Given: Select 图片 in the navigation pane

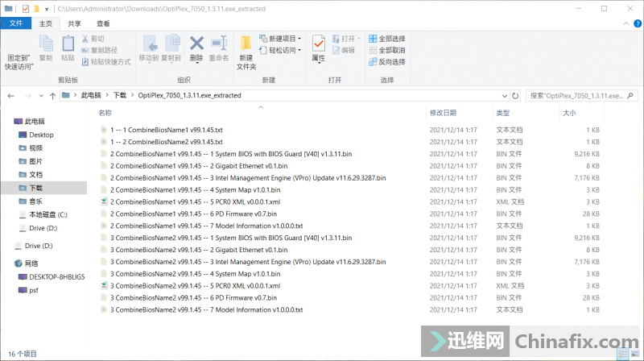Looking at the screenshot, I should pyautogui.click(x=35, y=162).
